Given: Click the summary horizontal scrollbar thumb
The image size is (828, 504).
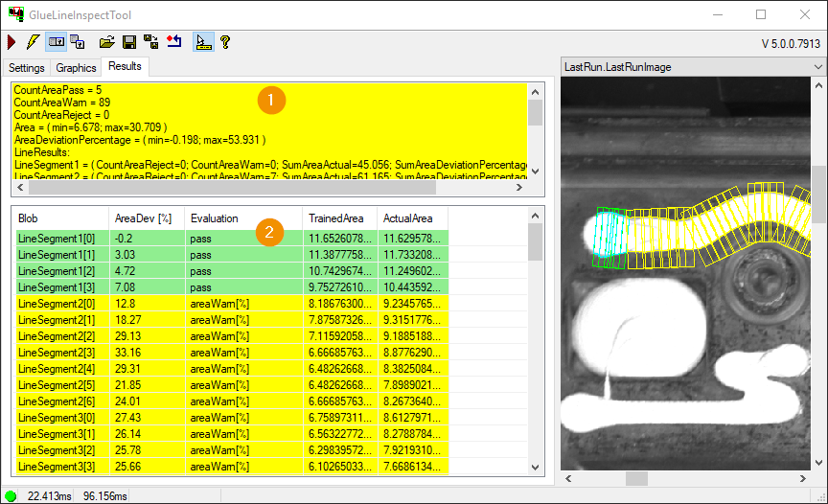Looking at the screenshot, I should (232, 188).
